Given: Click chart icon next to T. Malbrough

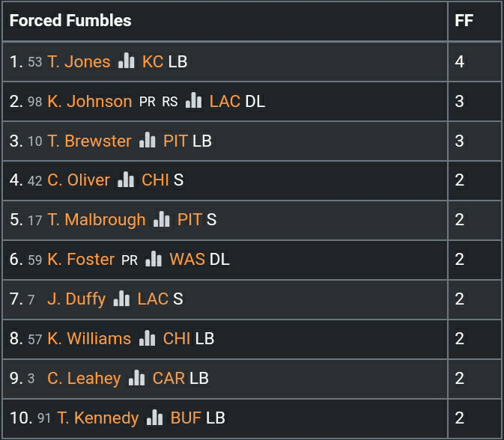Looking at the screenshot, I should 161,219.
